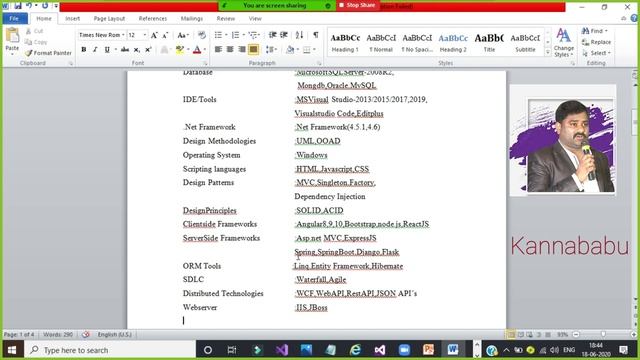Viewport: 640px width, 360px height.
Task: Open the font name dropdown
Action: 123,35
